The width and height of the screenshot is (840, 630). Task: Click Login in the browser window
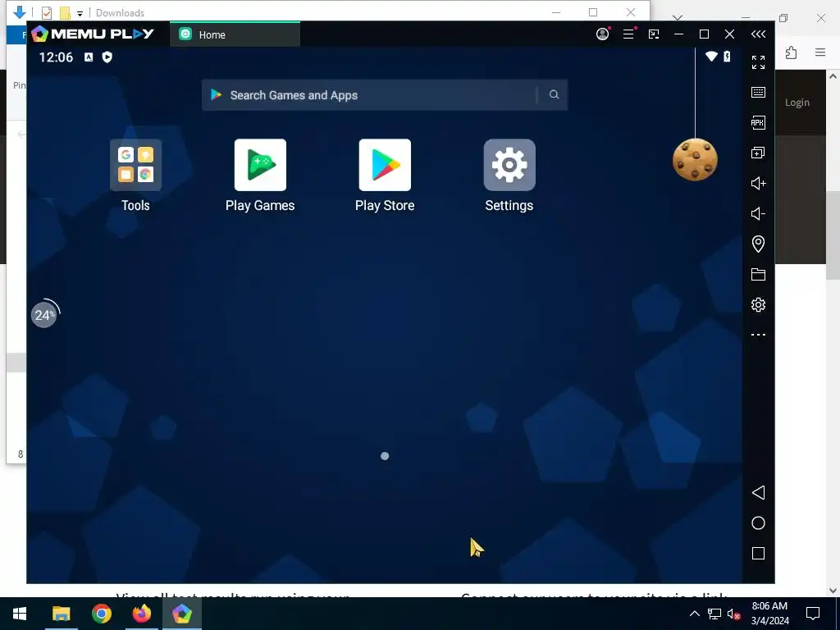point(797,103)
